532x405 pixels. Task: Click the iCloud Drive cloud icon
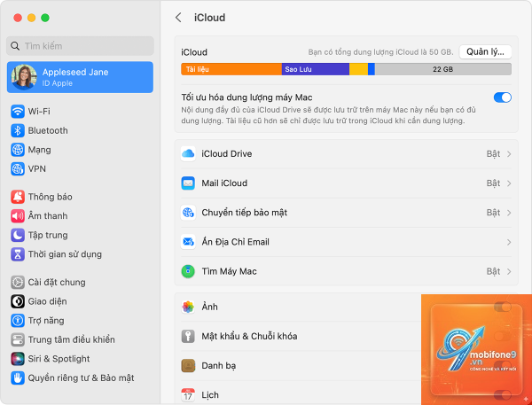coord(188,154)
